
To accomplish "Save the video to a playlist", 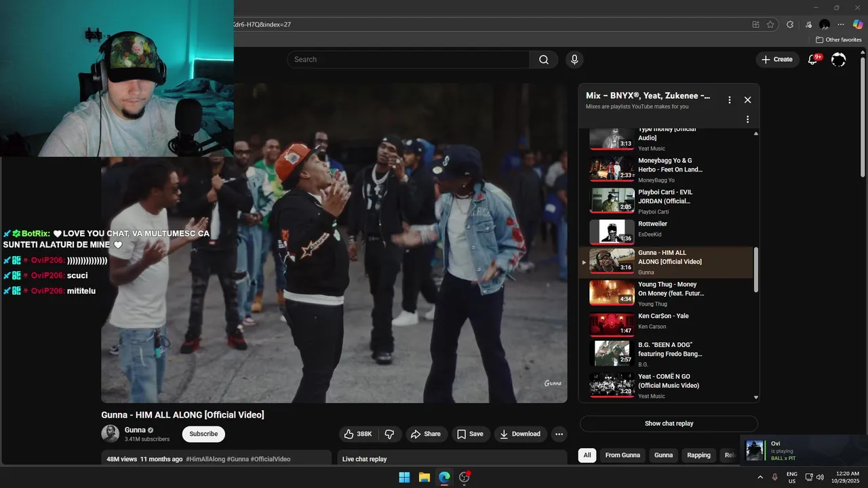I will [x=470, y=434].
